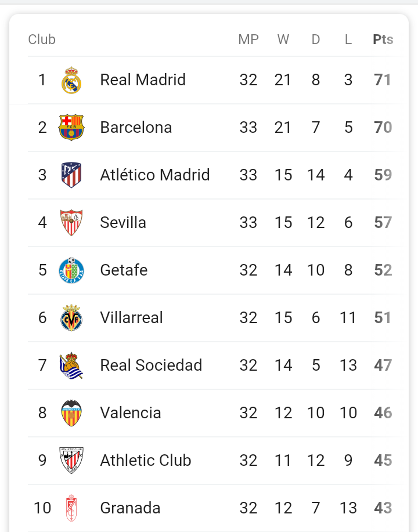This screenshot has width=418, height=532.
Task: Tap the Villarreal club crest
Action: (71, 318)
